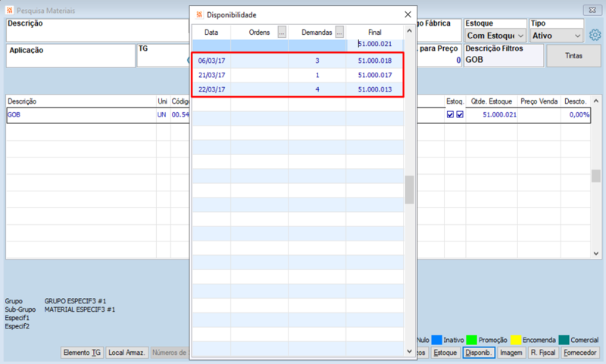This screenshot has width=606, height=364.
Task: Open the settings gear icon
Action: (x=595, y=35)
